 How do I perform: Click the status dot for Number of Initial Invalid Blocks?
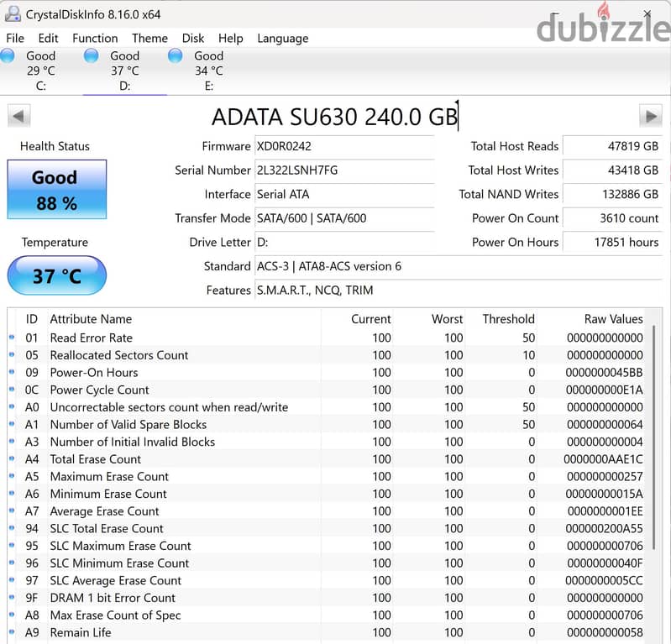(12, 442)
